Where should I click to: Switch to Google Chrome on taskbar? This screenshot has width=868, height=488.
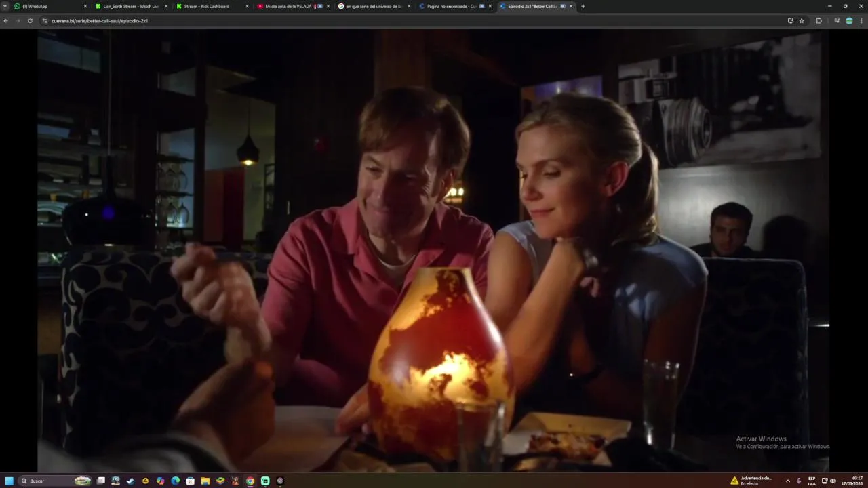coord(250,481)
